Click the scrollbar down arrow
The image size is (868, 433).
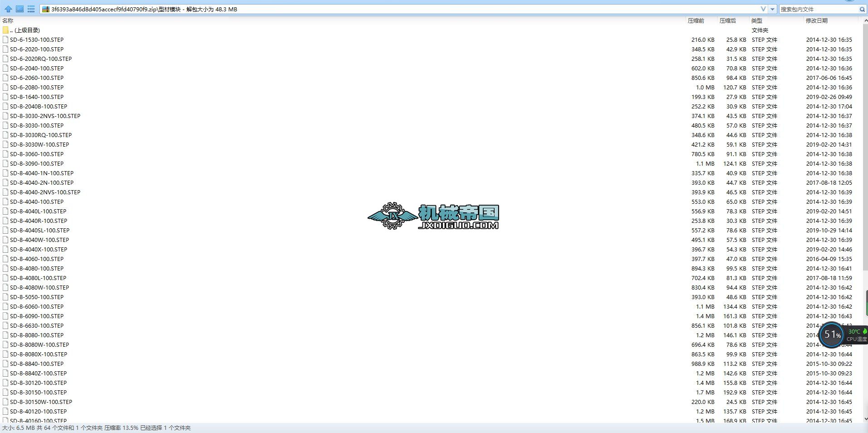[x=866, y=419]
